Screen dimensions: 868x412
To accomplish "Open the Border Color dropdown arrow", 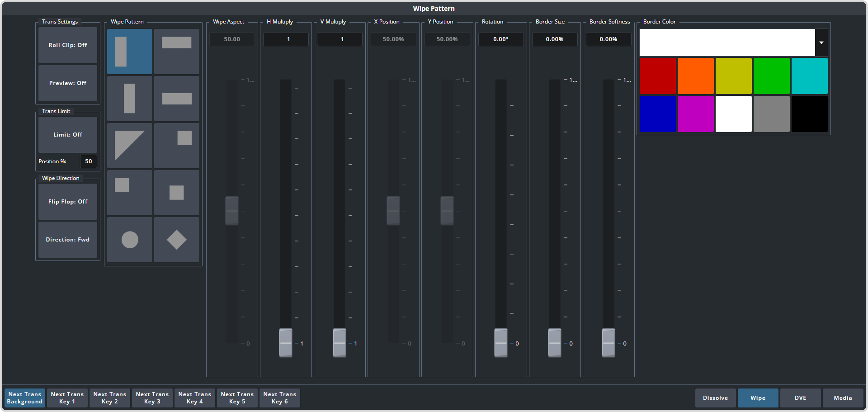I will [x=821, y=43].
